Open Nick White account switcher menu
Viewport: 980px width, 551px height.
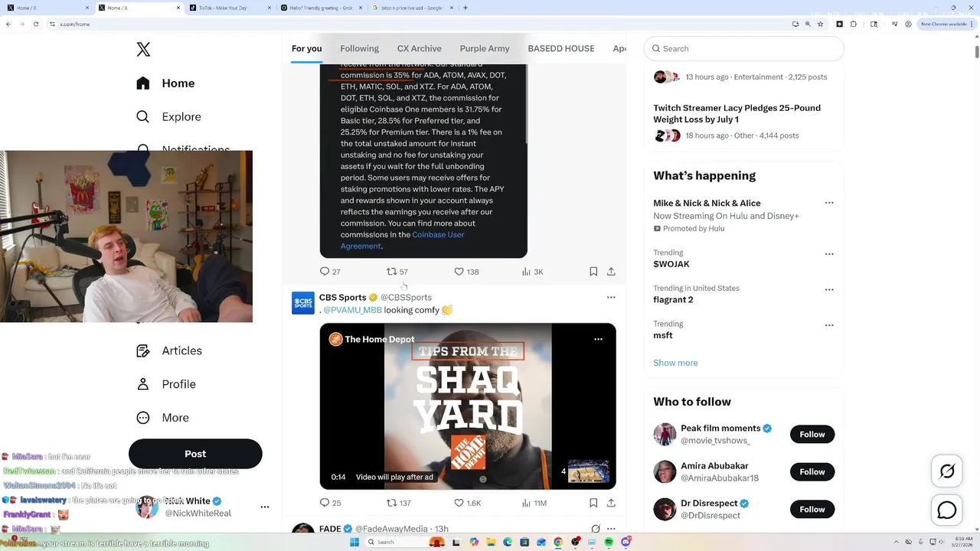265,507
